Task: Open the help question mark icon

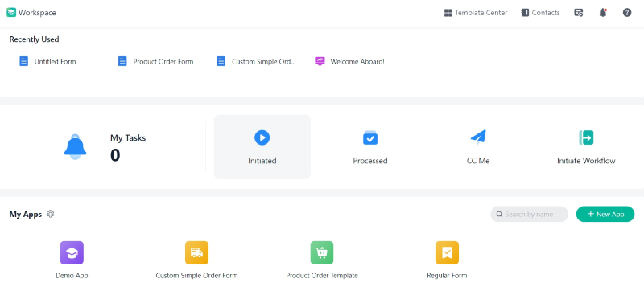Action: [x=627, y=13]
